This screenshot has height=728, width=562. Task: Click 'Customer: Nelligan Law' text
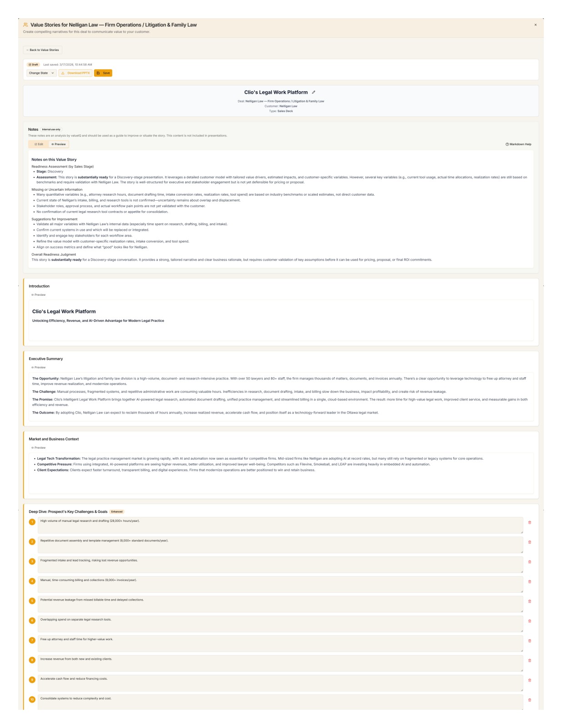(x=281, y=106)
